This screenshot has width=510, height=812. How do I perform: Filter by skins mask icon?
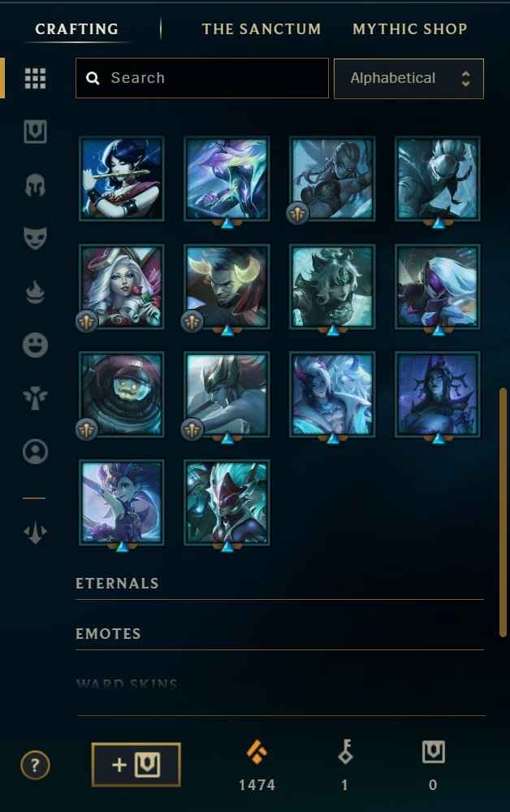tap(35, 238)
